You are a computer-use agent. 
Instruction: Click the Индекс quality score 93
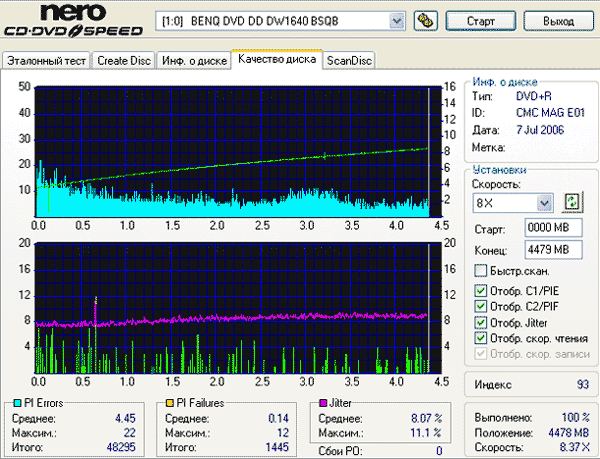click(583, 384)
